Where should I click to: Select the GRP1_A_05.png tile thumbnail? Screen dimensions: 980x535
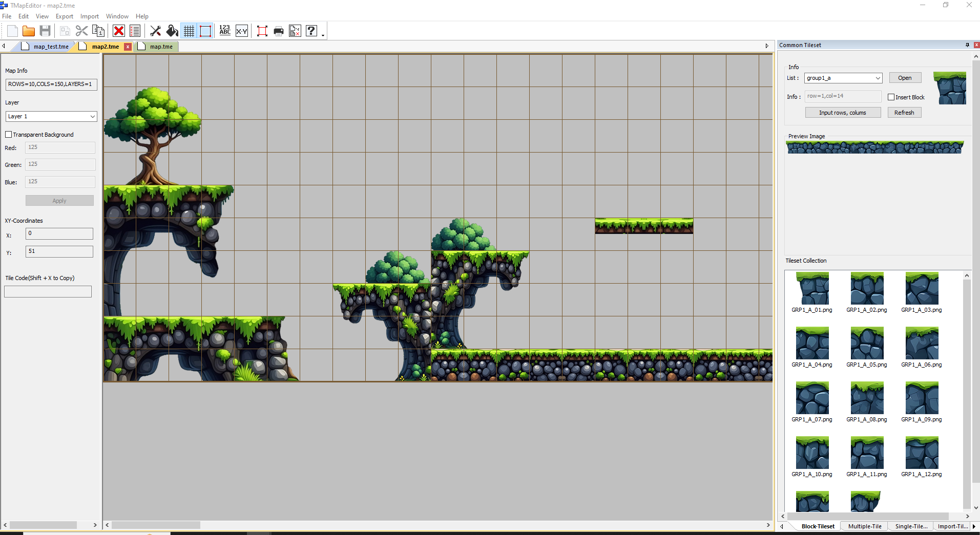pyautogui.click(x=867, y=344)
